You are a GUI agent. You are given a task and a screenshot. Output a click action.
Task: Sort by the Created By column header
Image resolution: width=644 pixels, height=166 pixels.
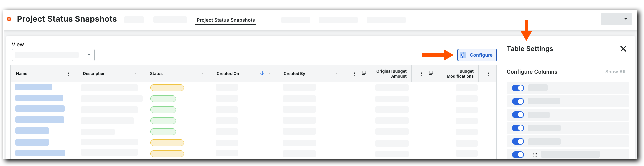294,74
